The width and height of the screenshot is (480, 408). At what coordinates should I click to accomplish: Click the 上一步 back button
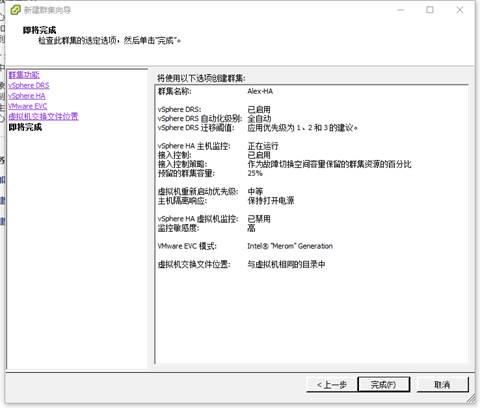[x=332, y=385]
